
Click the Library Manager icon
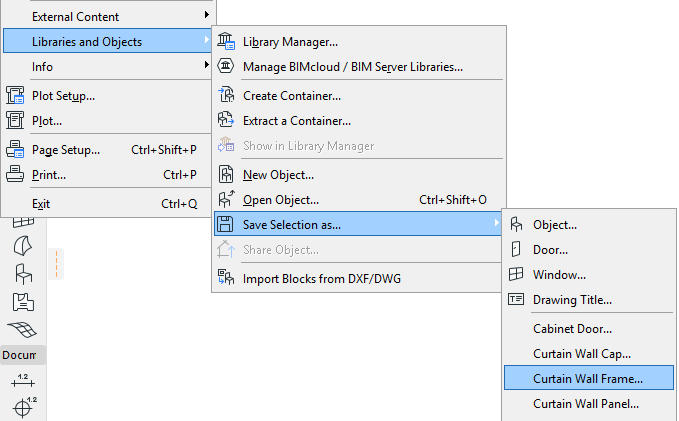click(x=225, y=42)
